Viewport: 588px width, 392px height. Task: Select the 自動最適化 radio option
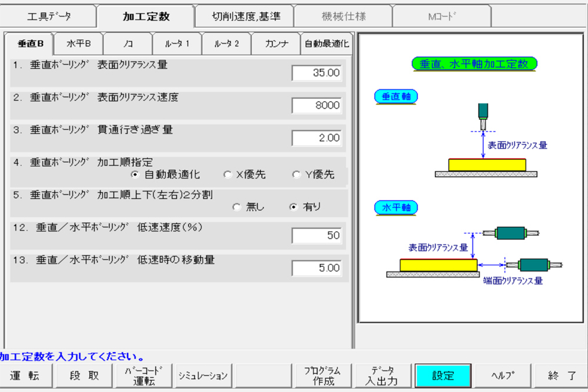pyautogui.click(x=135, y=175)
